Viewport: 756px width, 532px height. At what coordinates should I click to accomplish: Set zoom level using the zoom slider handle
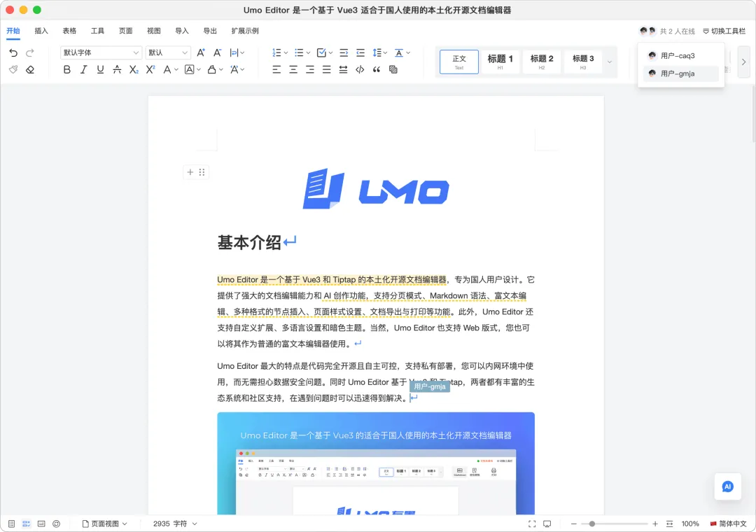click(x=592, y=524)
